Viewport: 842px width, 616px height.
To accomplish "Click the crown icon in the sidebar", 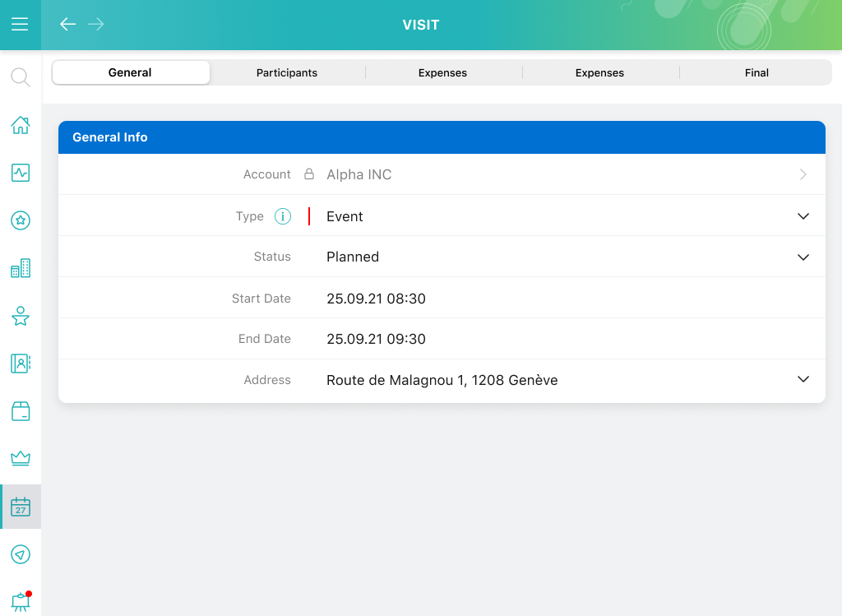I will [x=20, y=458].
